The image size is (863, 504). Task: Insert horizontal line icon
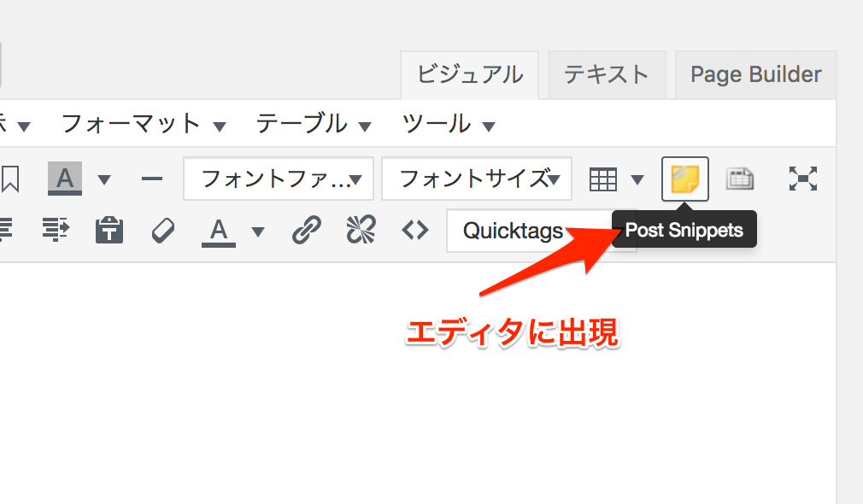click(151, 179)
